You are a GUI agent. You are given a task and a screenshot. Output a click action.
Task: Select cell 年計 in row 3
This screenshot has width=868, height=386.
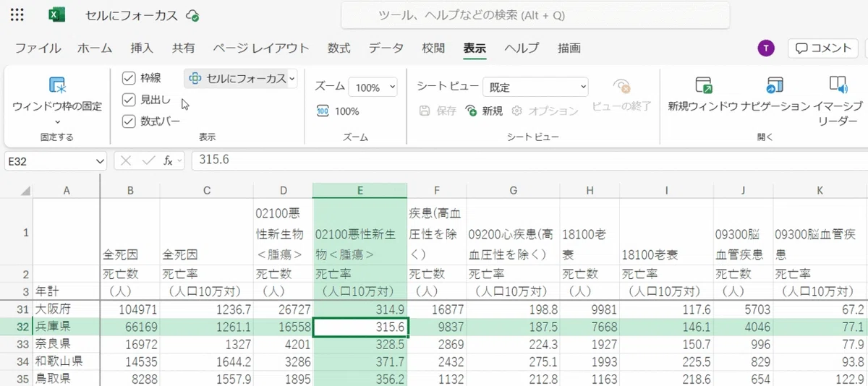click(67, 291)
